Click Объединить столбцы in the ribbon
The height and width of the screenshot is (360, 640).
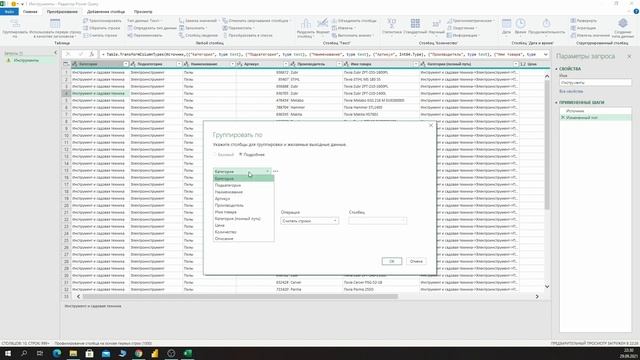tap(354, 20)
